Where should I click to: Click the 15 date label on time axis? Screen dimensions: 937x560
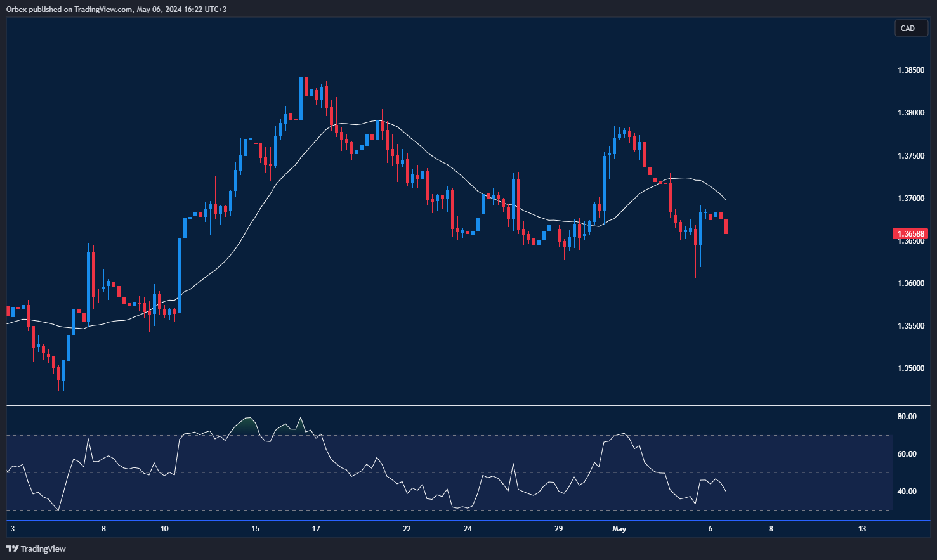255,529
